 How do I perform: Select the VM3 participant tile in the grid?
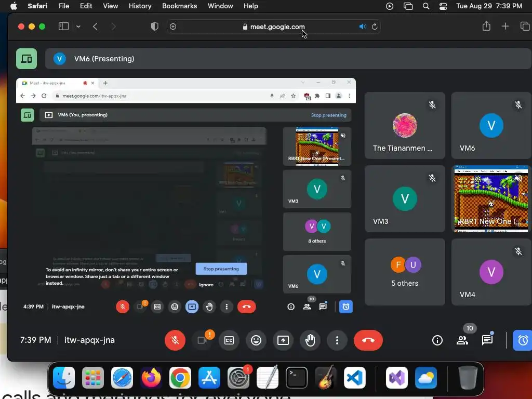[405, 199]
